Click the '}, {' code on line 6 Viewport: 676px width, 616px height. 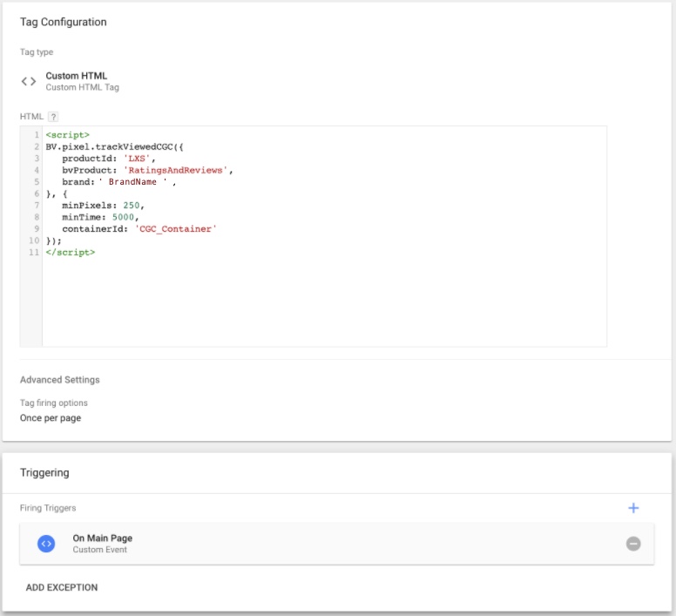click(x=57, y=193)
